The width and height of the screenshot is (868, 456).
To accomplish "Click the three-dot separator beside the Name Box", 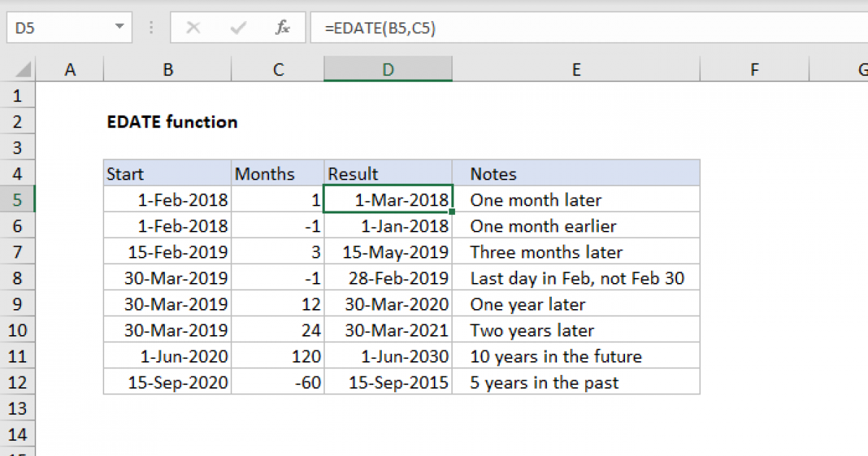I will click(x=150, y=28).
